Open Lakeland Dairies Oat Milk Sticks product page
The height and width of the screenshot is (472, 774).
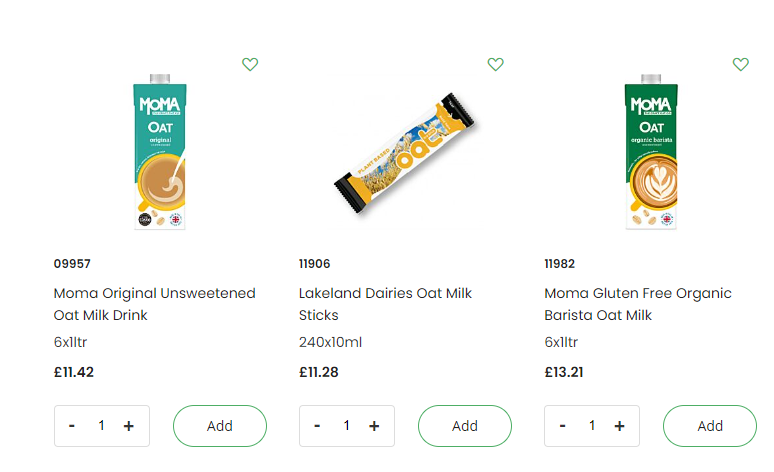[x=385, y=304]
